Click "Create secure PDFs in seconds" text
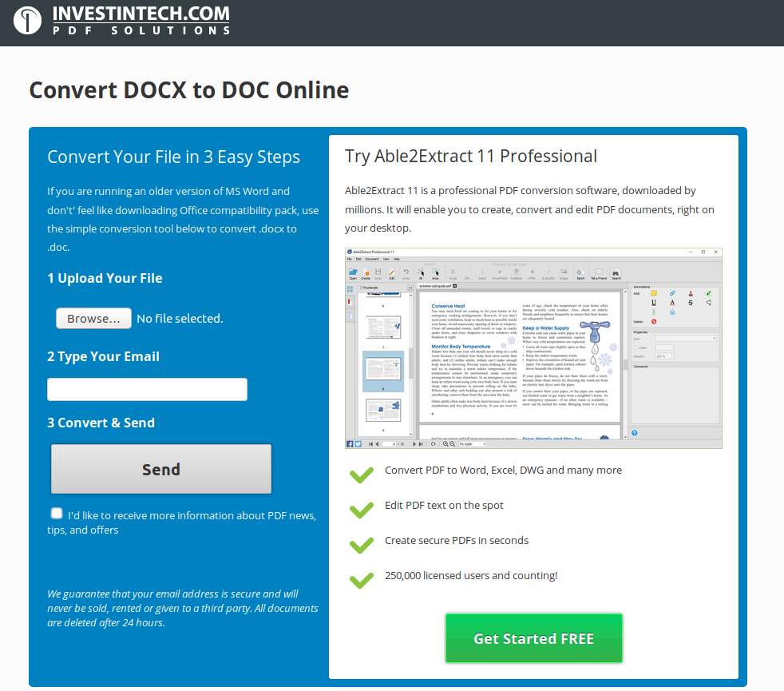The image size is (784, 691). point(457,540)
